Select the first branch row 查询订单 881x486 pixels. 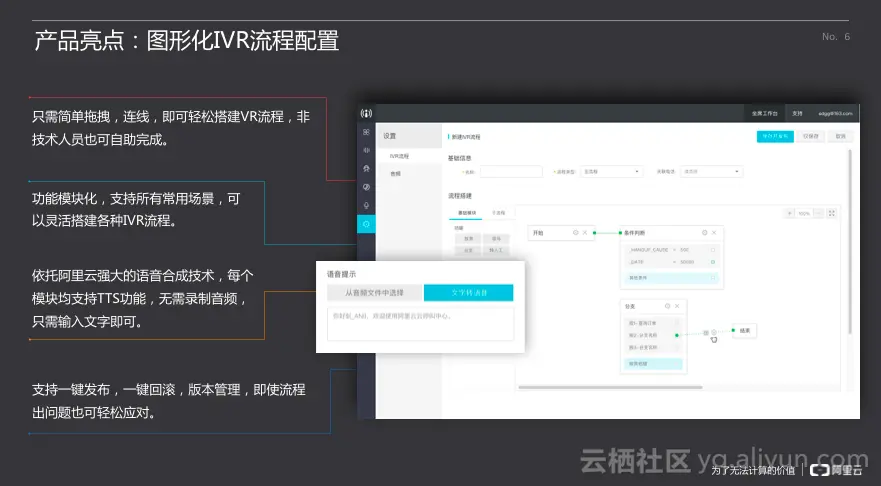click(x=652, y=323)
